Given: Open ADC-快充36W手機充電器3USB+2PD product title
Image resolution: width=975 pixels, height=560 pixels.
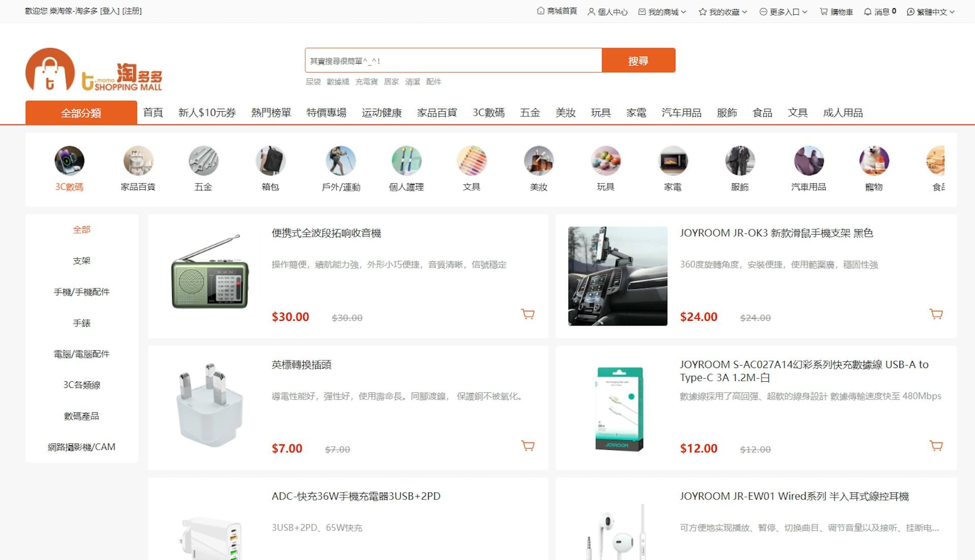Looking at the screenshot, I should point(356,497).
